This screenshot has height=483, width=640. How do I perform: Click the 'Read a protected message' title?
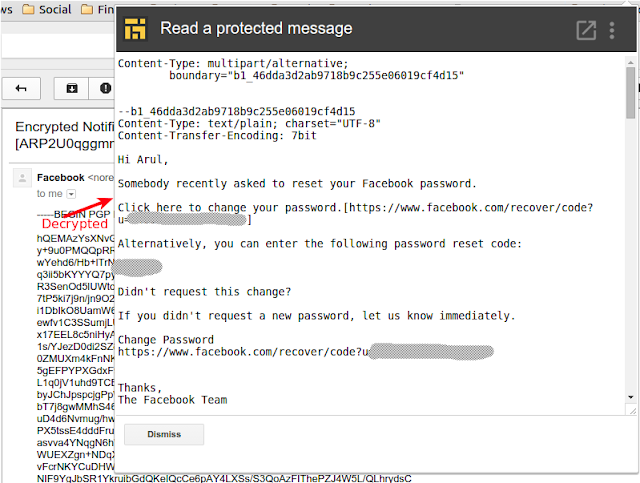pyautogui.click(x=256, y=29)
